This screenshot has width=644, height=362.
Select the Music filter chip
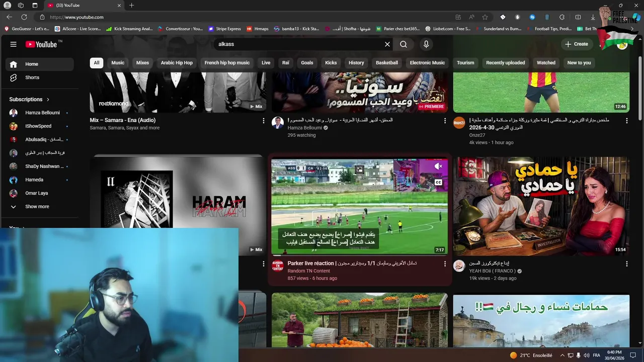click(x=118, y=63)
